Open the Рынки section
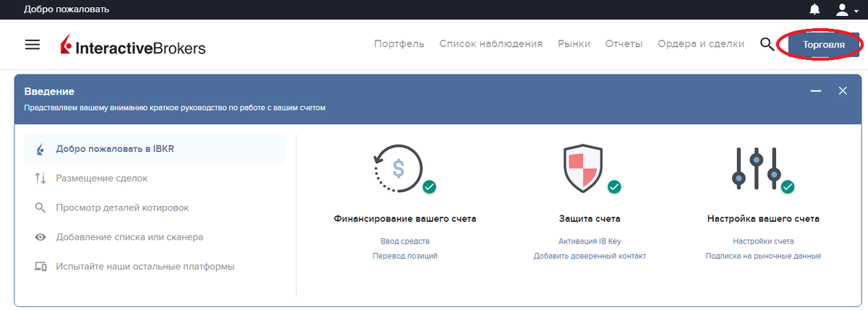868x310 pixels. click(574, 44)
